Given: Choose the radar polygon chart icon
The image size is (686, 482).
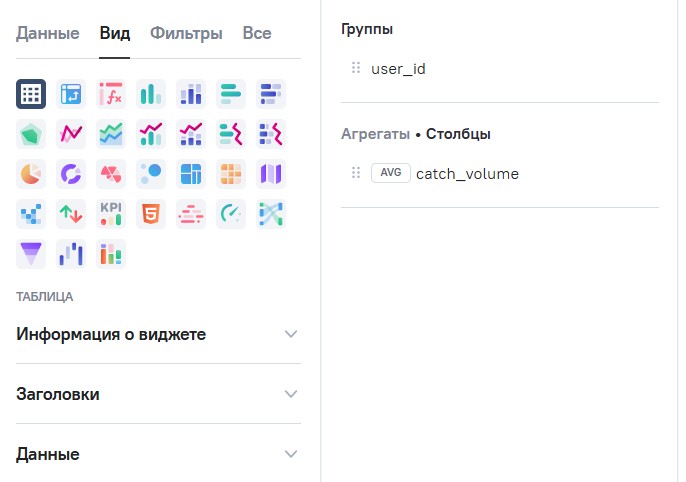Looking at the screenshot, I should [31, 134].
